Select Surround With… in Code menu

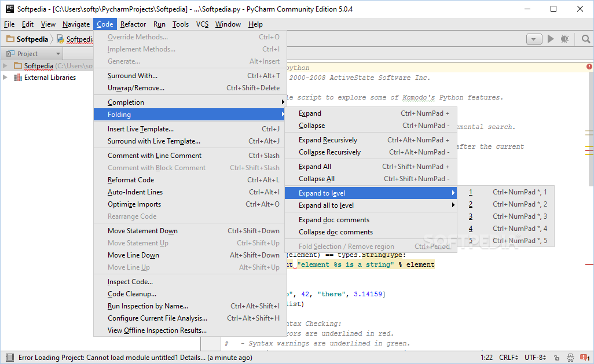click(190, 76)
